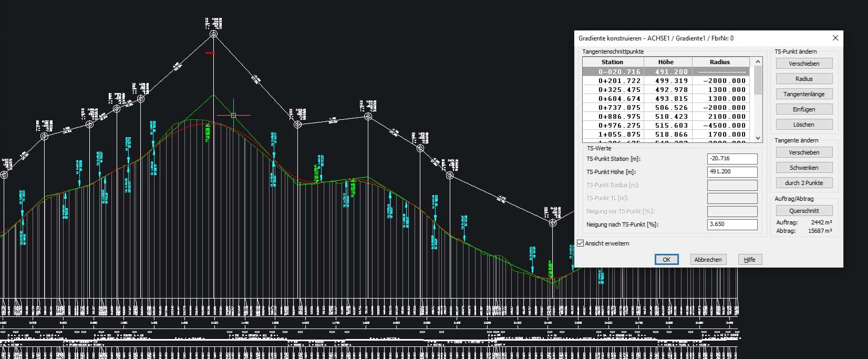
Task: Click the Tangentenlänge button
Action: click(x=804, y=94)
